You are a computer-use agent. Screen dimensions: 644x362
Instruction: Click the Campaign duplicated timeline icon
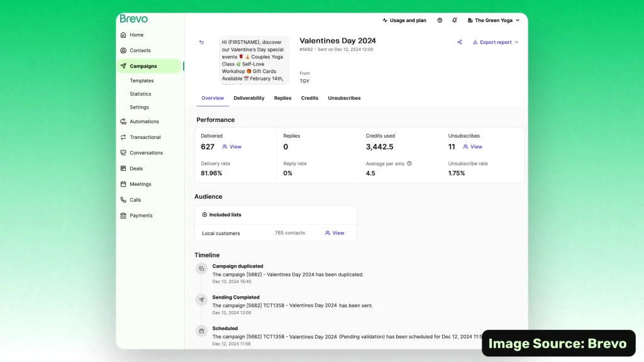point(202,269)
